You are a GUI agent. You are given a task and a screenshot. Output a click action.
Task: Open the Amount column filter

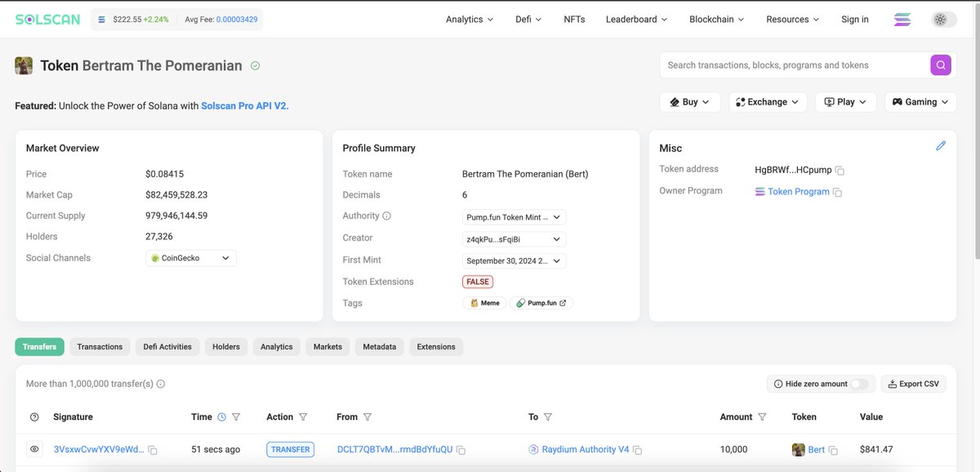coord(762,417)
